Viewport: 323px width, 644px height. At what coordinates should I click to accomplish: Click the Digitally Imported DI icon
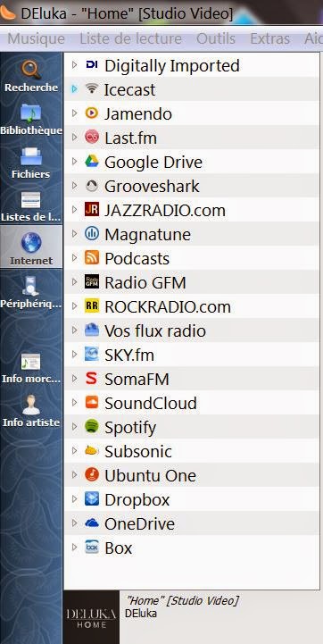92,65
